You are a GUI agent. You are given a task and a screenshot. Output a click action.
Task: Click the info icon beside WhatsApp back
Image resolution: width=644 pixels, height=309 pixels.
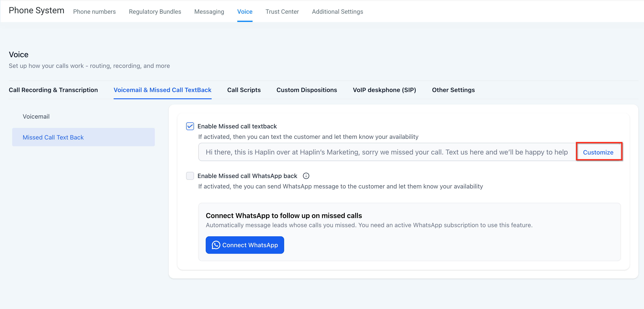[306, 176]
